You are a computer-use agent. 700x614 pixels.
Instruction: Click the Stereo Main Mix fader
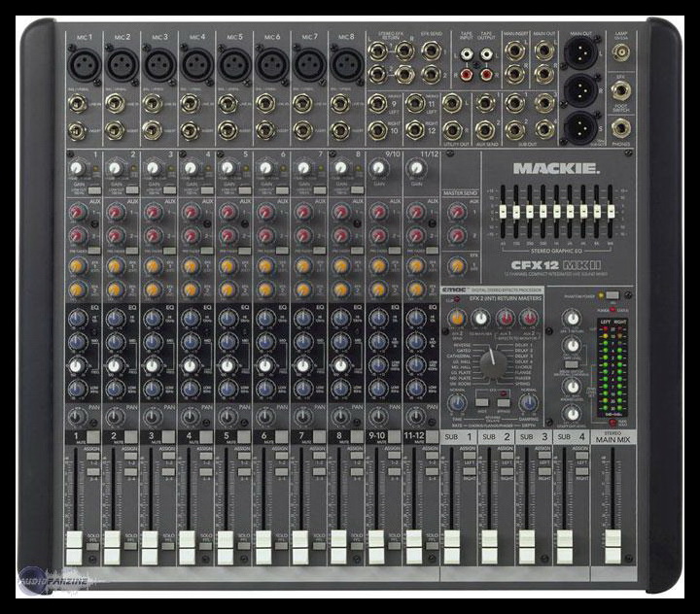coord(612,547)
